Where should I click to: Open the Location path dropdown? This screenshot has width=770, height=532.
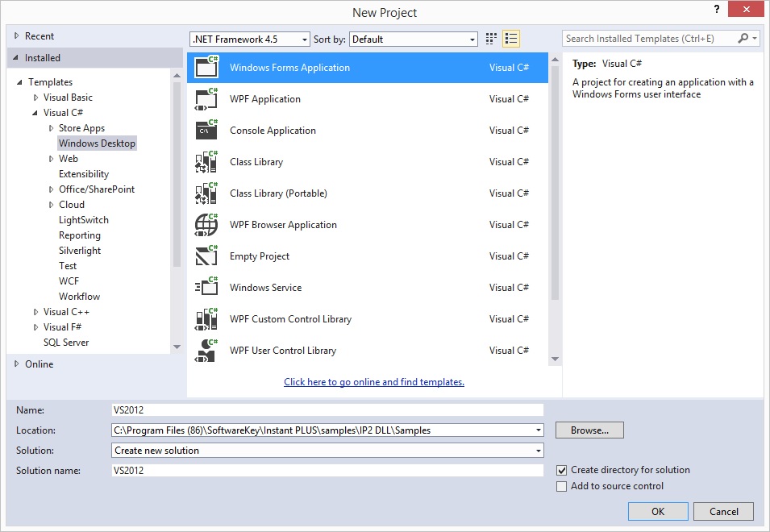coord(539,430)
